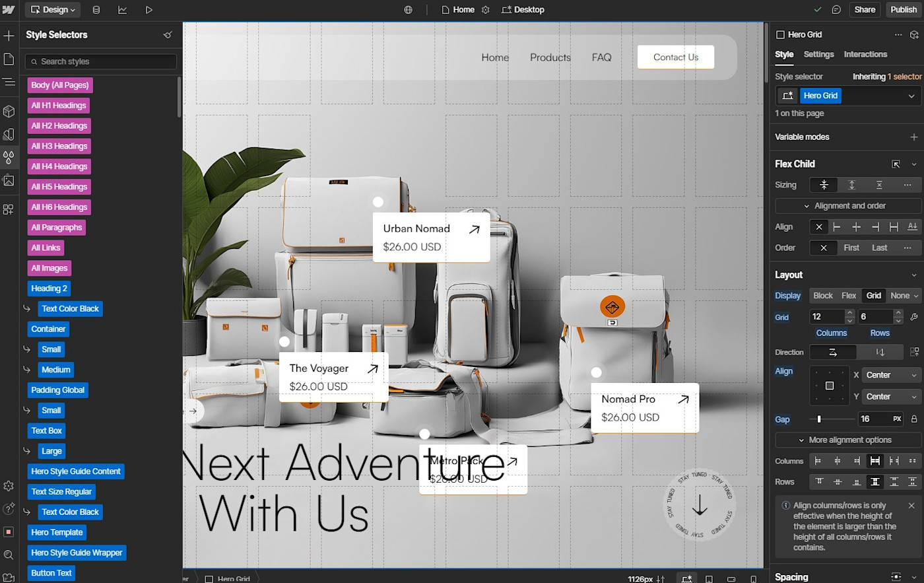Image resolution: width=924 pixels, height=583 pixels.
Task: Open the display None dropdown
Action: coord(904,296)
